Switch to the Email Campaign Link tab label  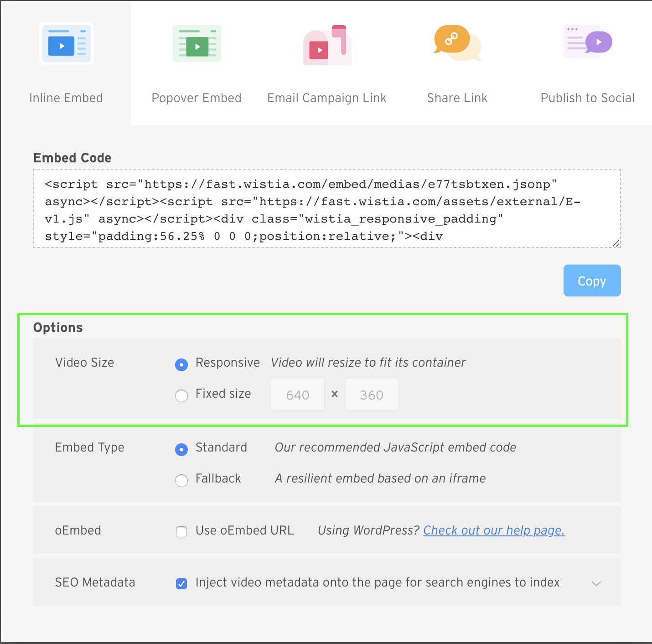click(327, 98)
